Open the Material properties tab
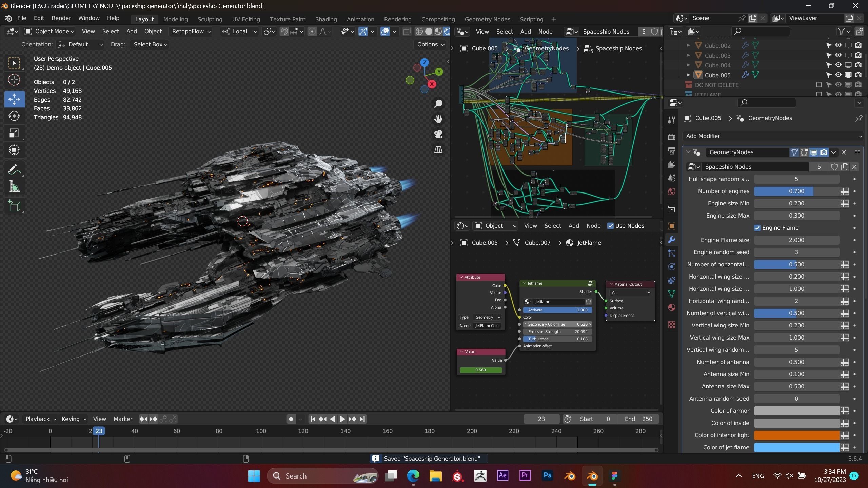868x488 pixels. (671, 308)
